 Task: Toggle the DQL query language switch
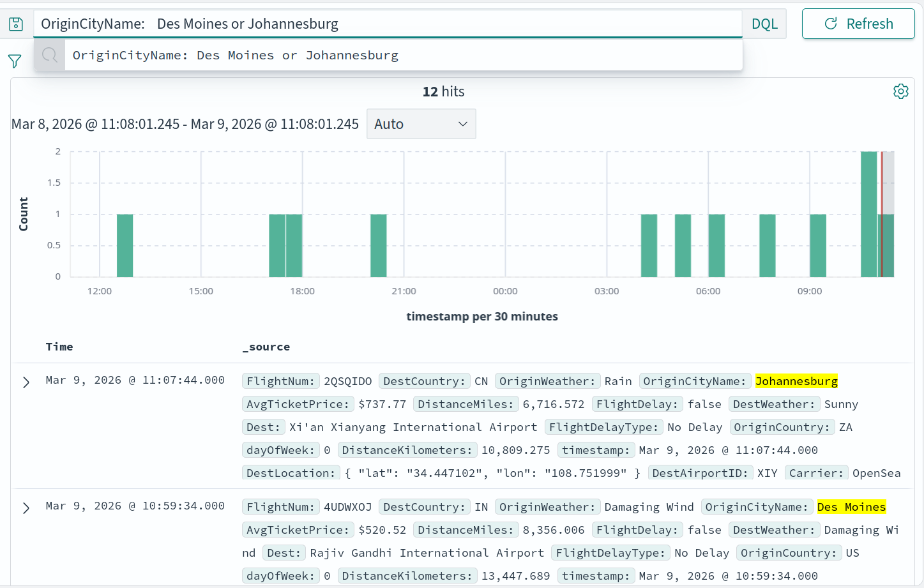coord(764,24)
